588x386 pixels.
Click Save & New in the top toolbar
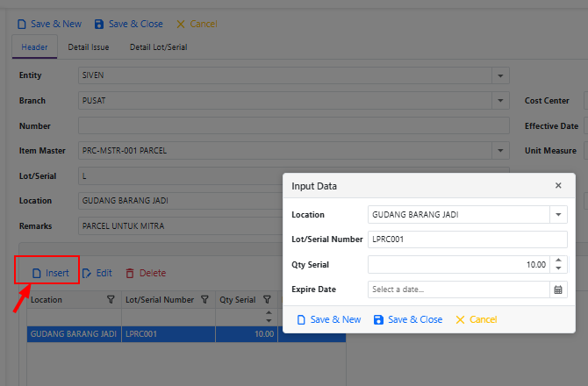(x=49, y=24)
